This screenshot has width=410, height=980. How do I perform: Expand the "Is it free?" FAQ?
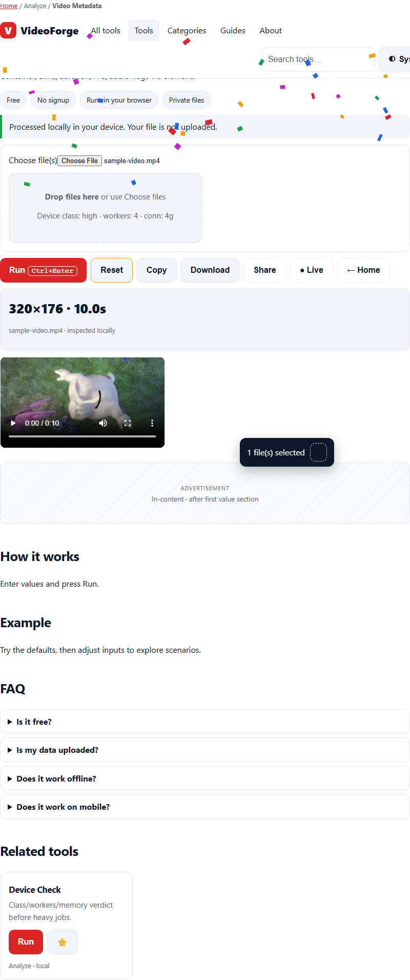click(x=205, y=722)
